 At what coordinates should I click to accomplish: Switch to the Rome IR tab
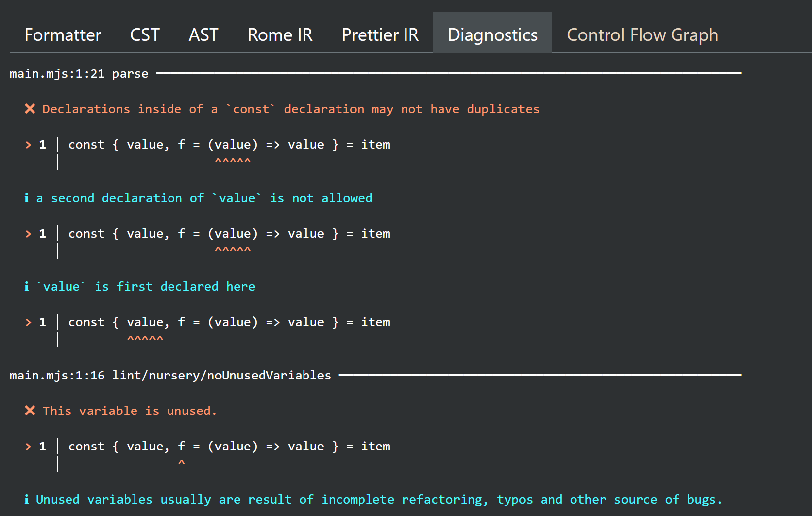pyautogui.click(x=280, y=34)
